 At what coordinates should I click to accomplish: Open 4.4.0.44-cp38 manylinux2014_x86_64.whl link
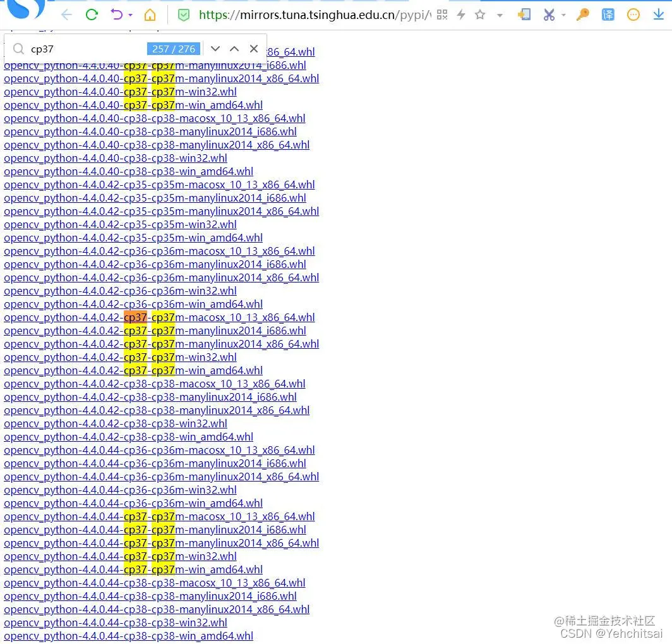click(x=157, y=610)
